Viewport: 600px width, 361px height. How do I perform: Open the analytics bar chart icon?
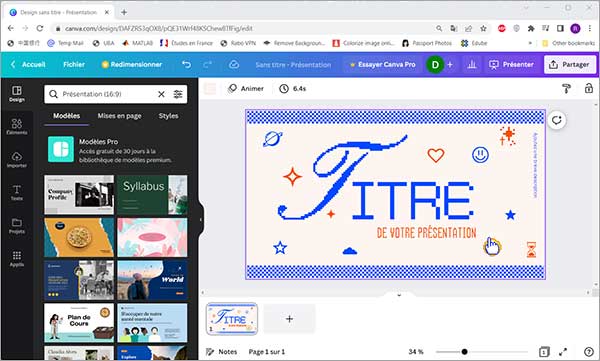tap(472, 65)
